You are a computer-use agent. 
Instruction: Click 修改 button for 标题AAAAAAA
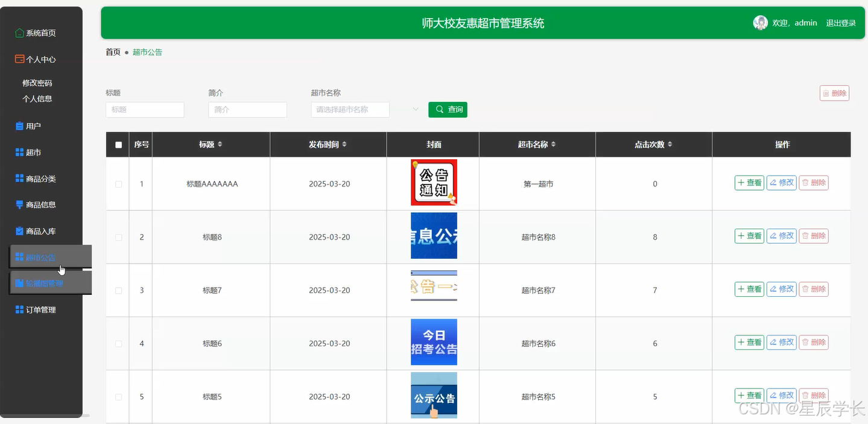coord(782,183)
